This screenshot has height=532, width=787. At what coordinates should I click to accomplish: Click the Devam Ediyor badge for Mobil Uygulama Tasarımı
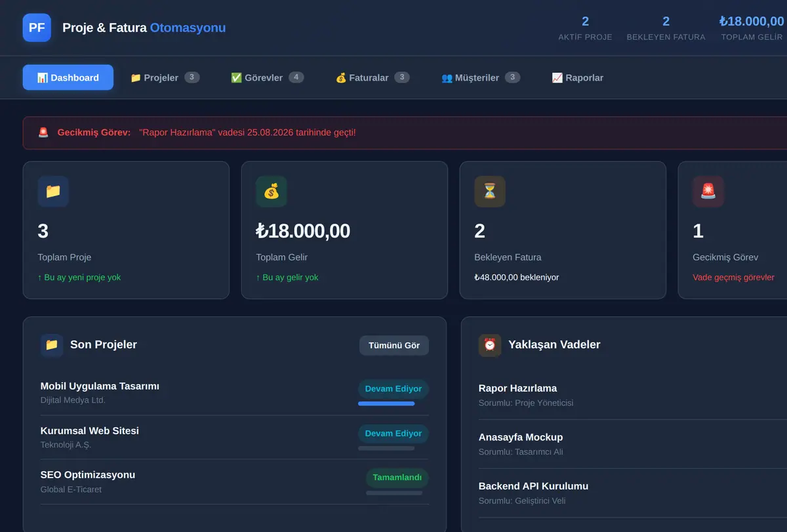(393, 388)
